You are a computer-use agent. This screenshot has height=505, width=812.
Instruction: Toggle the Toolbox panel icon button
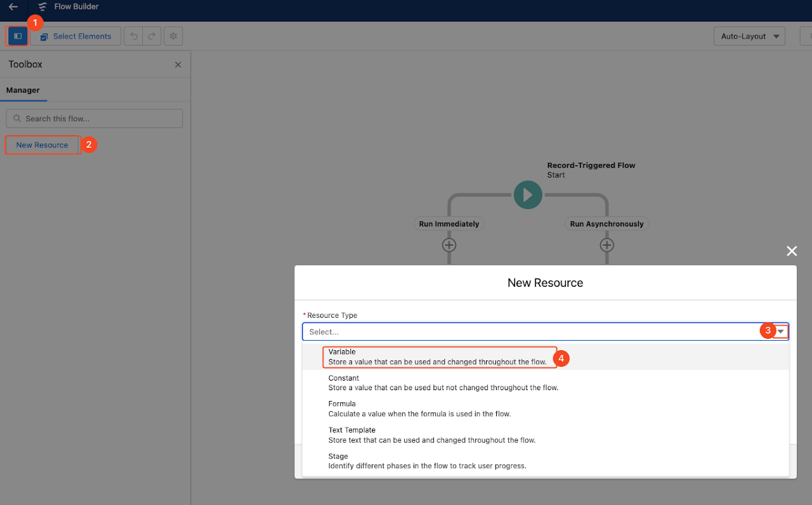click(x=18, y=36)
